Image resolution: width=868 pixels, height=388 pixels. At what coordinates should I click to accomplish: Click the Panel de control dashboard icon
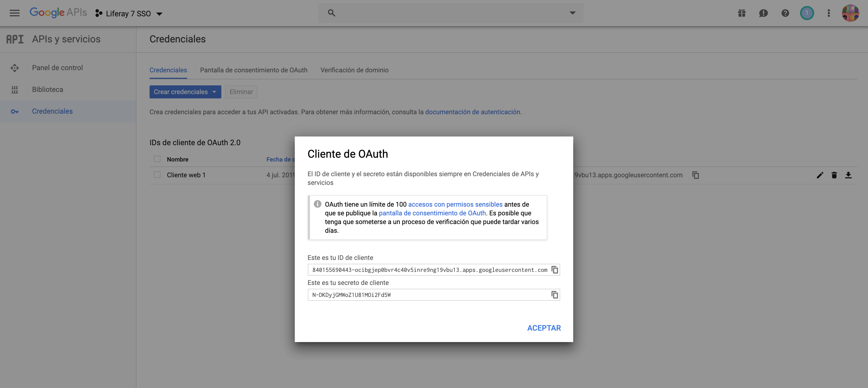click(14, 68)
